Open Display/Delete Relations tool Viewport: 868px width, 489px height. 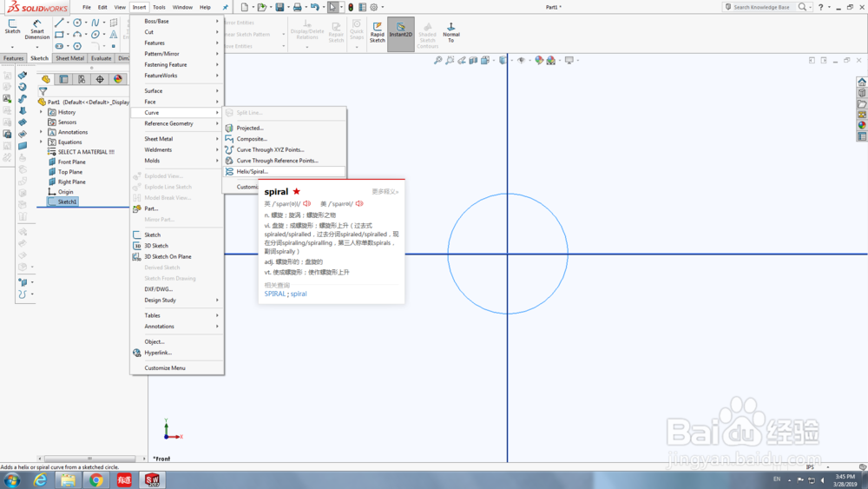tap(307, 30)
